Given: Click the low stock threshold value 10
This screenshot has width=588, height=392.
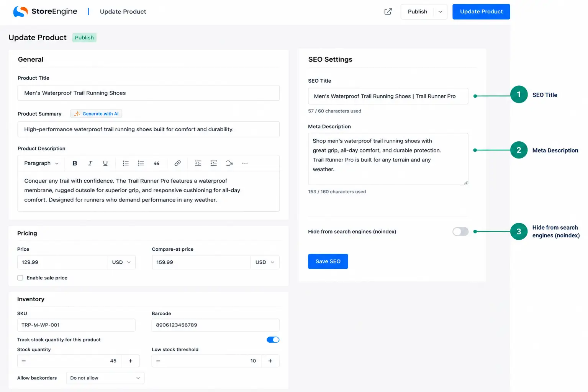Looking at the screenshot, I should click(x=253, y=361).
